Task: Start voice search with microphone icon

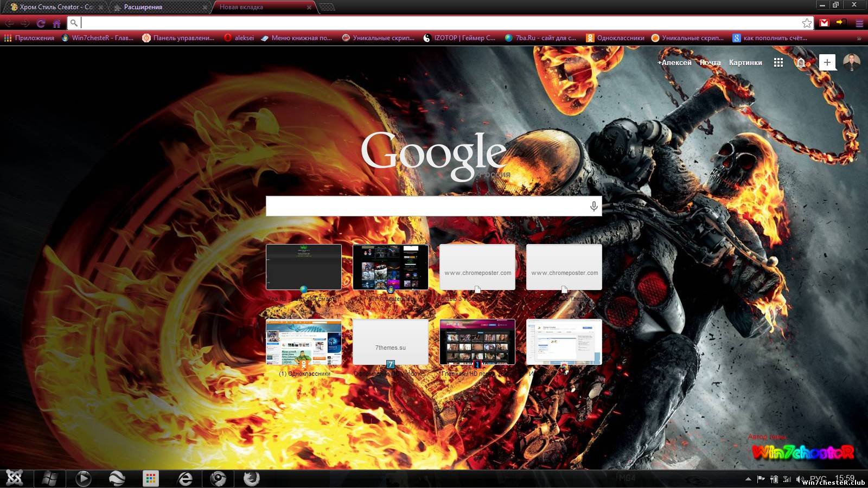Action: [x=593, y=206]
